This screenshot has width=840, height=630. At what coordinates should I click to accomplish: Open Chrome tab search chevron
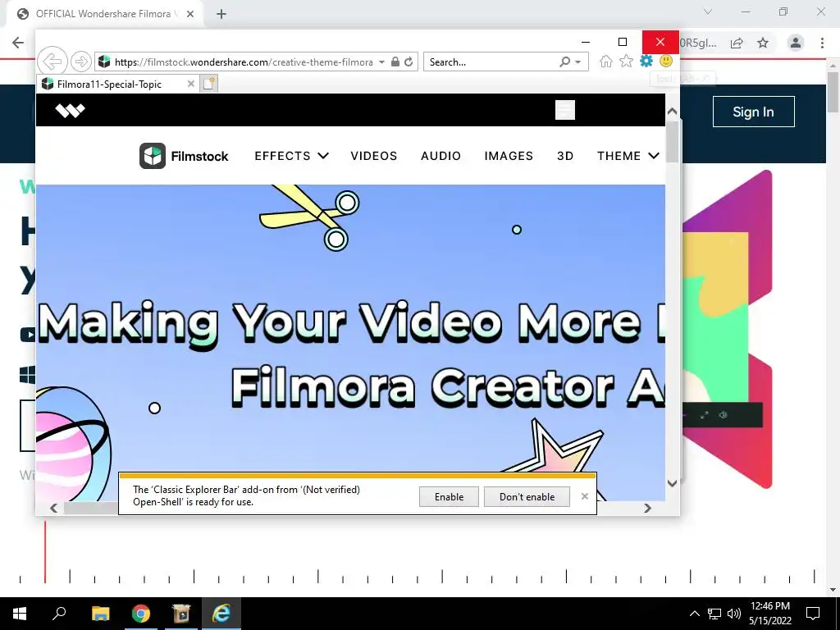[708, 11]
